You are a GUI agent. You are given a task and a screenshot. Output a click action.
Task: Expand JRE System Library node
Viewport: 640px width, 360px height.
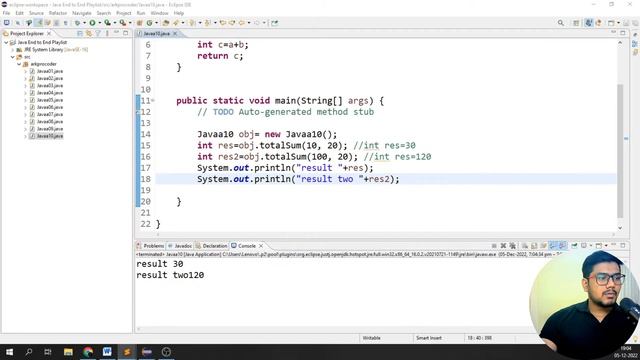(13, 50)
